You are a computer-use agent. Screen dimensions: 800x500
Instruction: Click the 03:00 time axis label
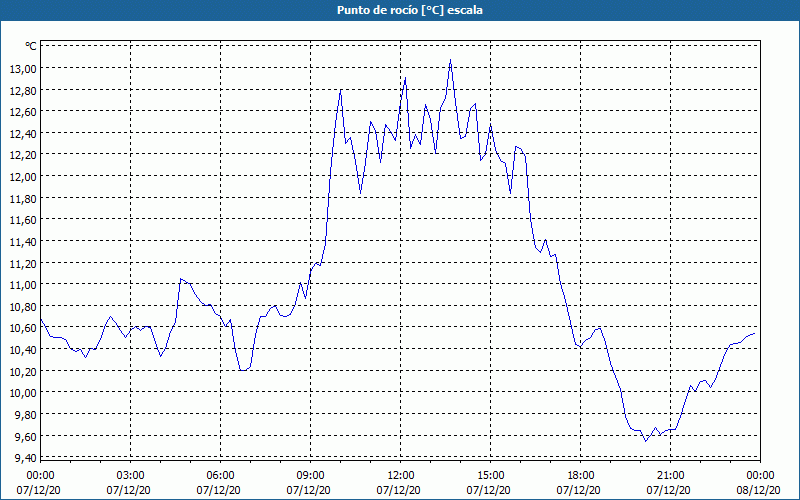point(130,476)
